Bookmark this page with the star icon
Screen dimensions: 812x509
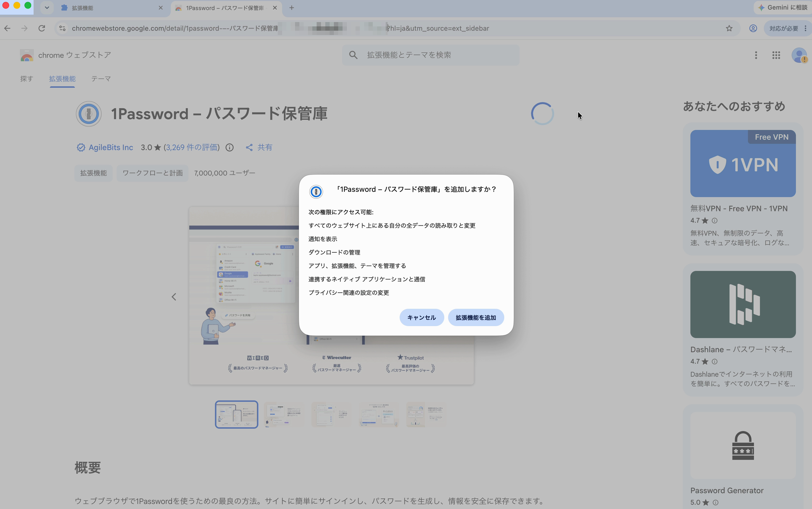point(729,28)
